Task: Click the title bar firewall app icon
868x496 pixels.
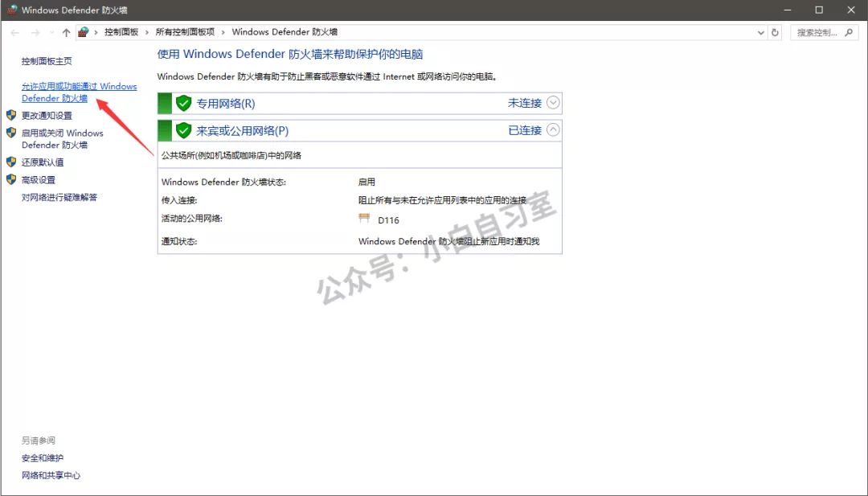Action: 12,10
